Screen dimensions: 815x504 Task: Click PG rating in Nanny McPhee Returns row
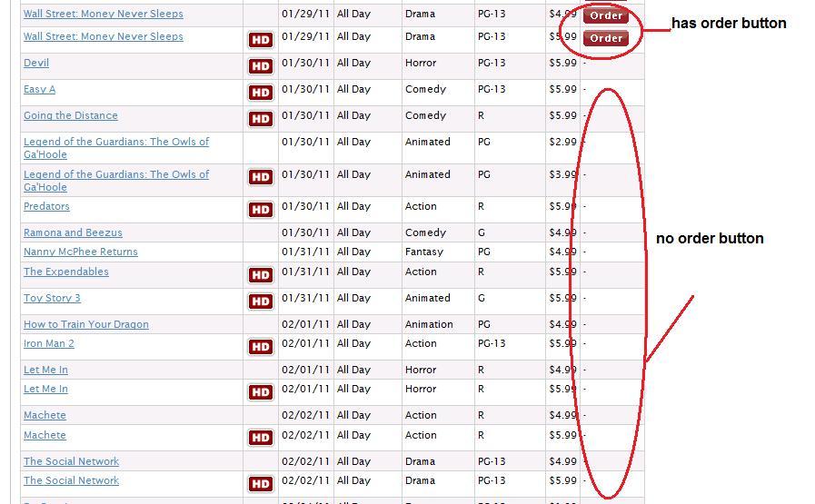pos(484,252)
